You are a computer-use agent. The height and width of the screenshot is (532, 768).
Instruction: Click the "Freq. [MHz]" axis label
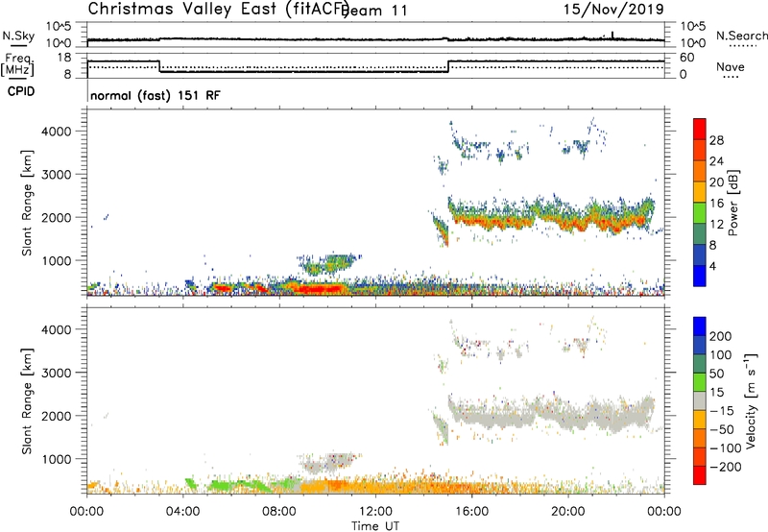[17, 65]
